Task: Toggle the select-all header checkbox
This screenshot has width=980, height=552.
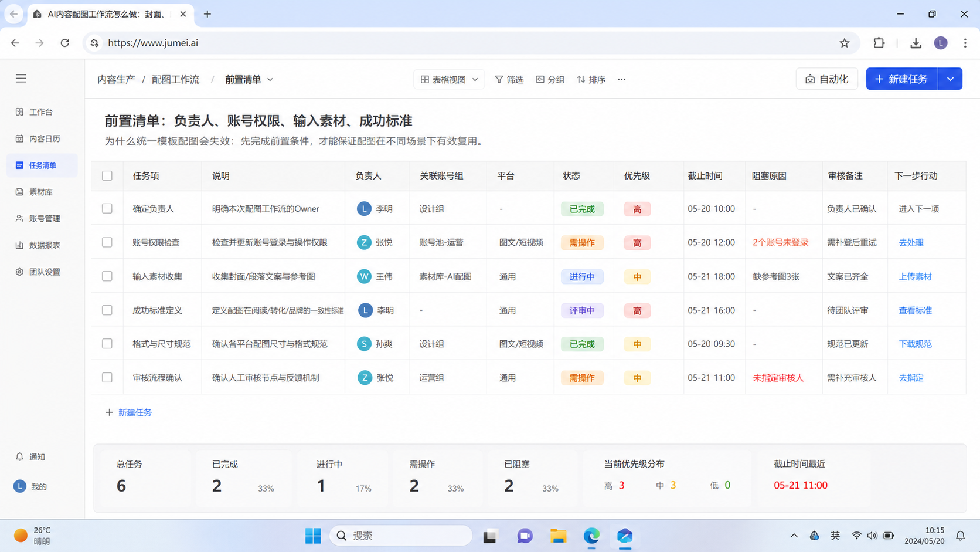Action: [107, 175]
